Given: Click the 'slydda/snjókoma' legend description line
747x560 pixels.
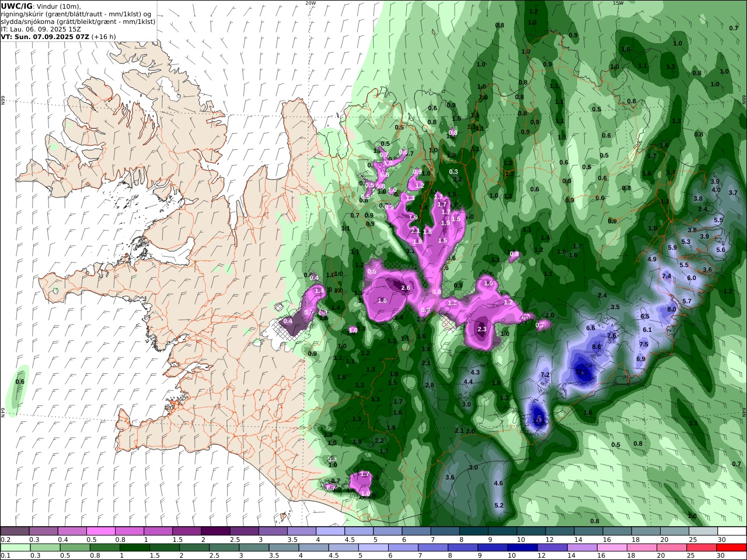Looking at the screenshot, I should pos(78,21).
